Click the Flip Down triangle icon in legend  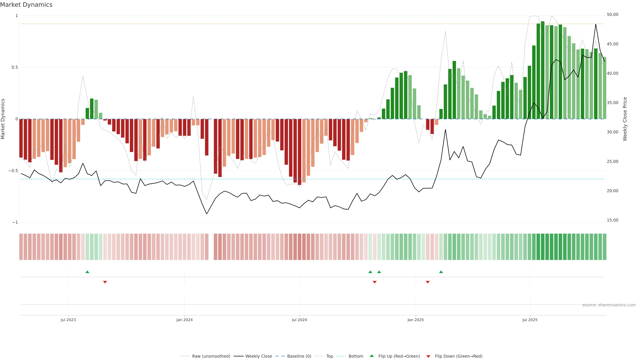point(428,356)
